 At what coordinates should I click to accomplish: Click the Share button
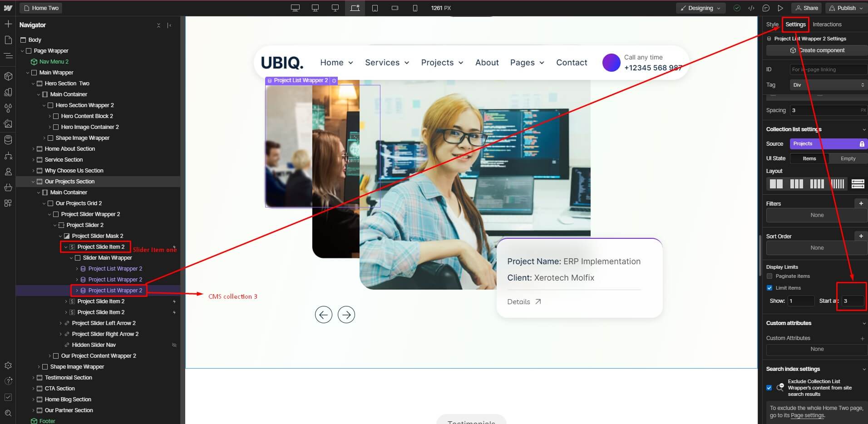tap(807, 8)
